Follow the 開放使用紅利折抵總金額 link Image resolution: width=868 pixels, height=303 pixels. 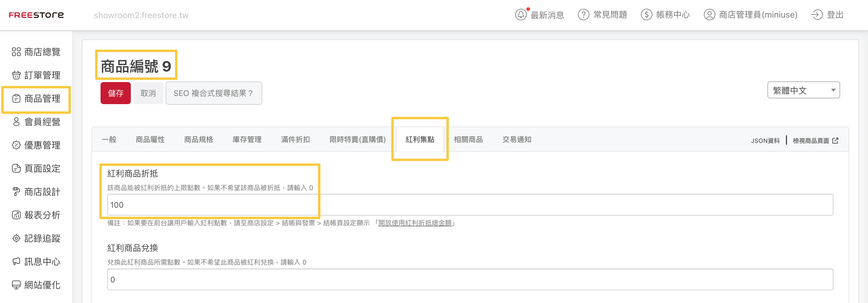click(414, 223)
